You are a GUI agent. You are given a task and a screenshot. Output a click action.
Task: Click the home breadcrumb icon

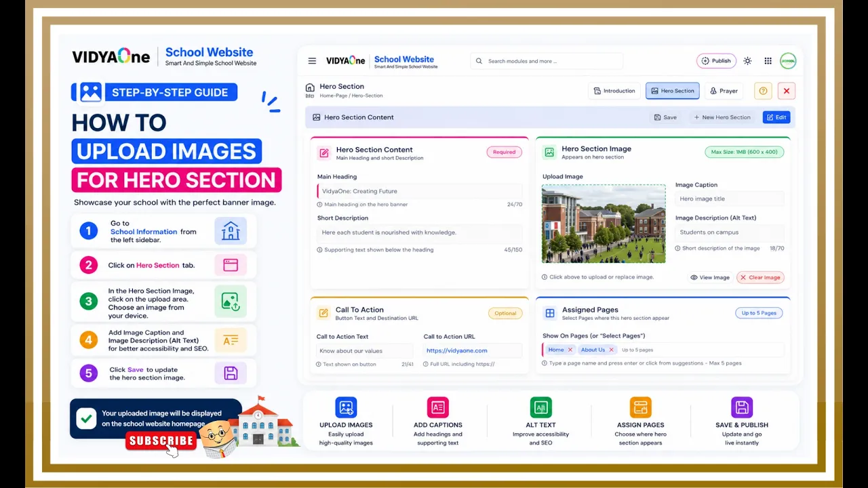310,87
